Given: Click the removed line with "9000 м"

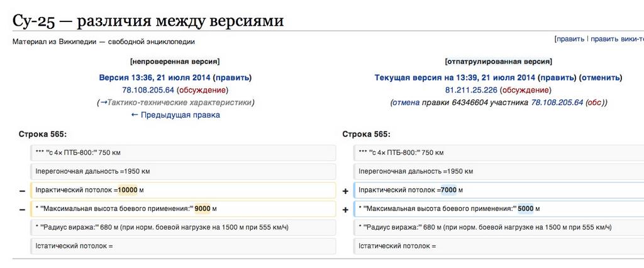Looking at the screenshot, I should (x=182, y=209).
